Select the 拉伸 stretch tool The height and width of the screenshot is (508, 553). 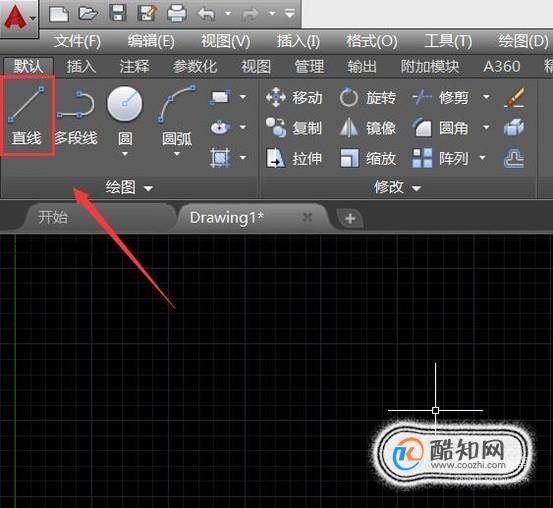coord(294,158)
